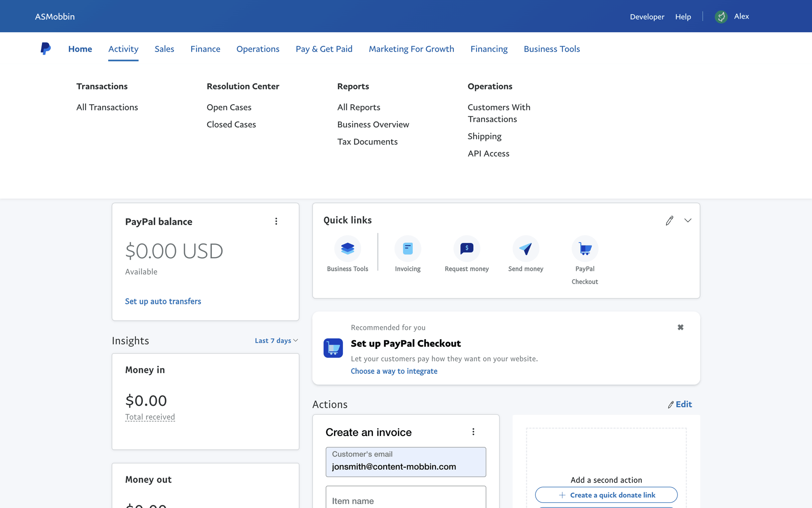The height and width of the screenshot is (508, 812).
Task: Open the Open Cases link
Action: pyautogui.click(x=229, y=107)
